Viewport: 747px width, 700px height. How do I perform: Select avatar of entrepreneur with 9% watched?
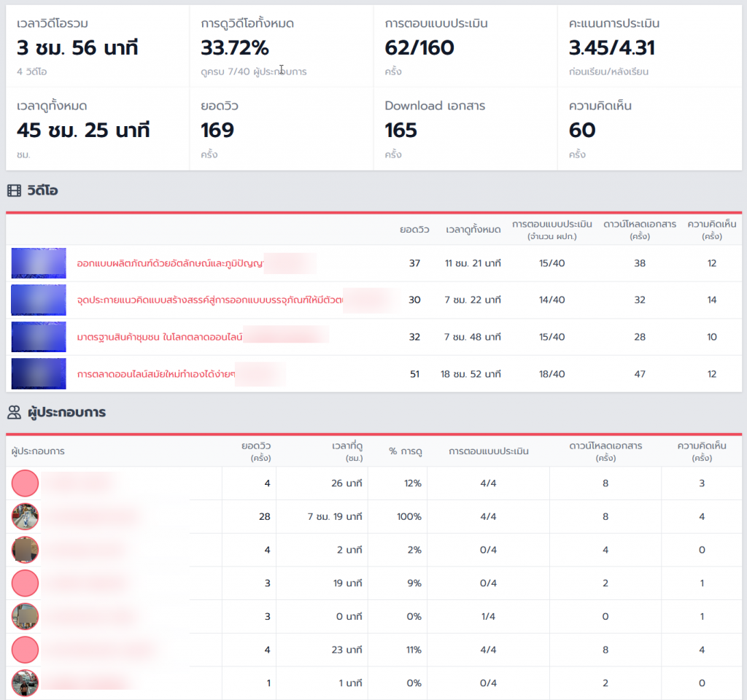tap(26, 583)
